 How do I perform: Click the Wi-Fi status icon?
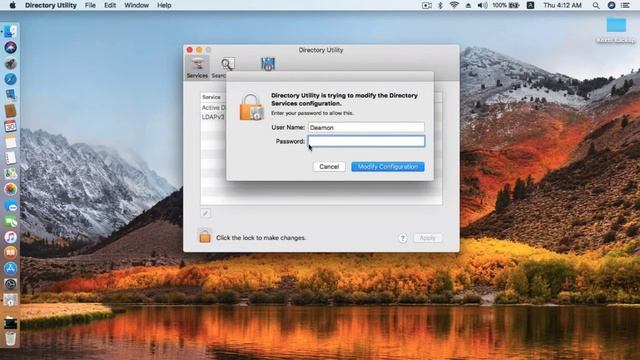[x=454, y=5]
